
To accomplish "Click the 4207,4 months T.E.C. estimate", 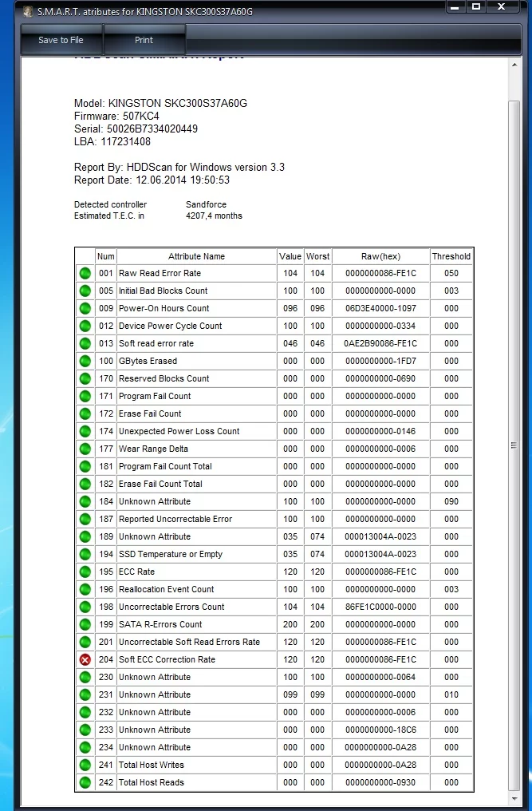I will [214, 216].
